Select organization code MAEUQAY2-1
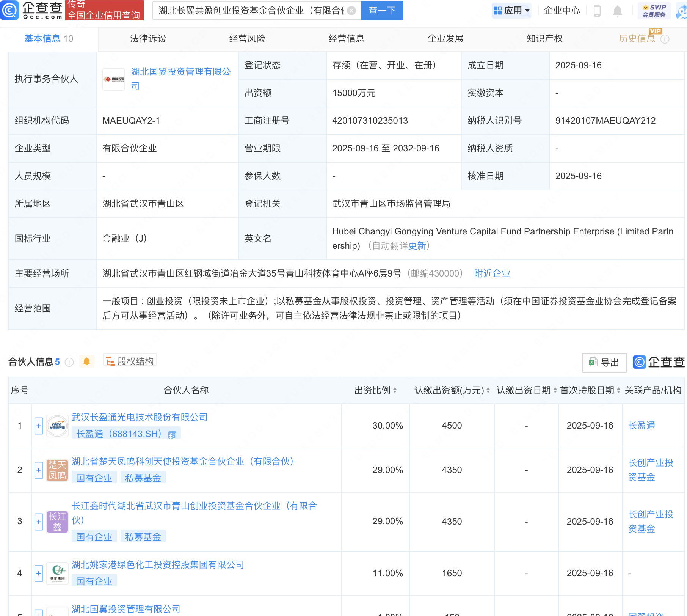Screen dimensions: 687x616 click(x=131, y=121)
